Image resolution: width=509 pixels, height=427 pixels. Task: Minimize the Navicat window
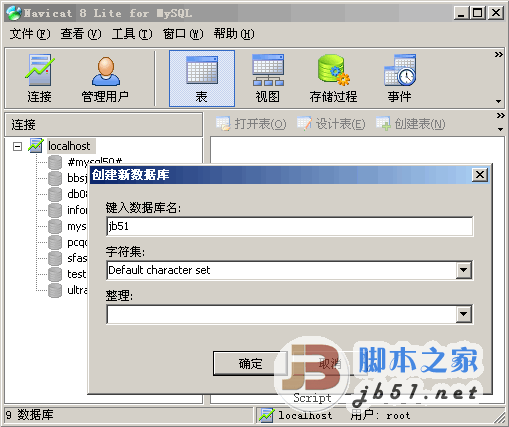[x=461, y=13]
